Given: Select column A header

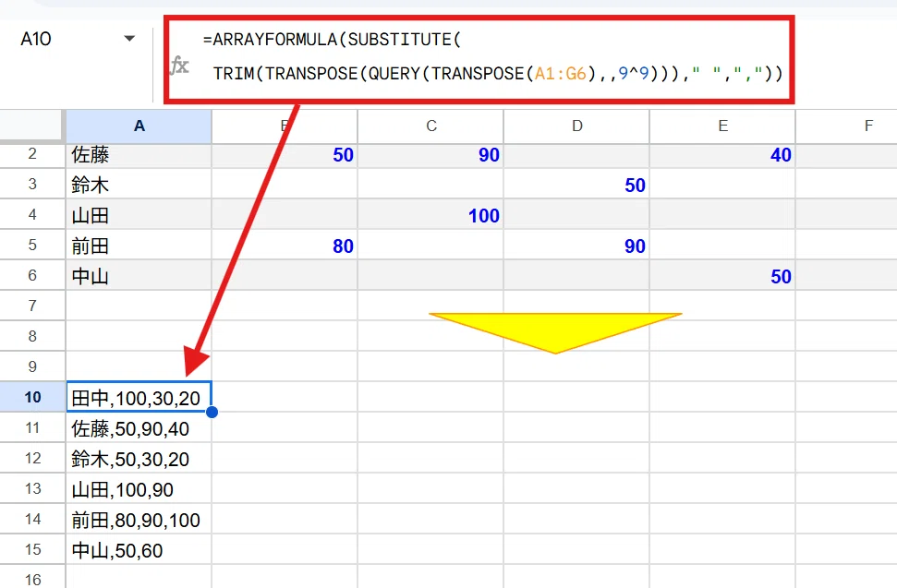Looking at the screenshot, I should [139, 126].
